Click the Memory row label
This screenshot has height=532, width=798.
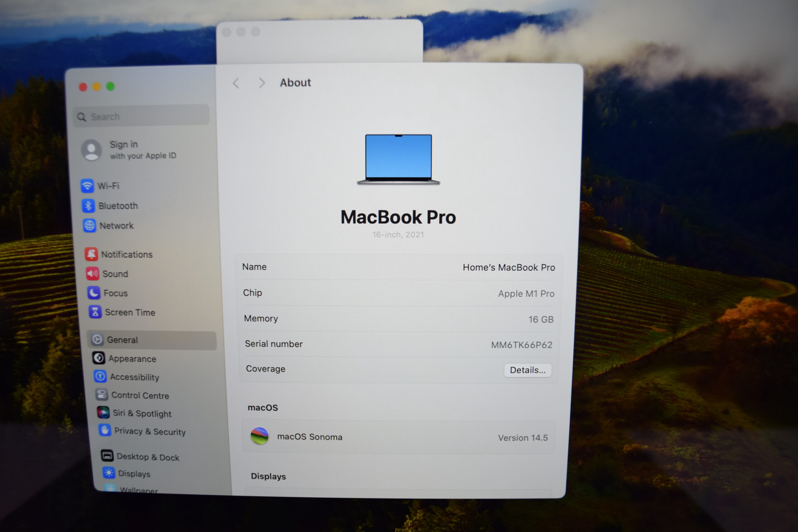(x=261, y=318)
